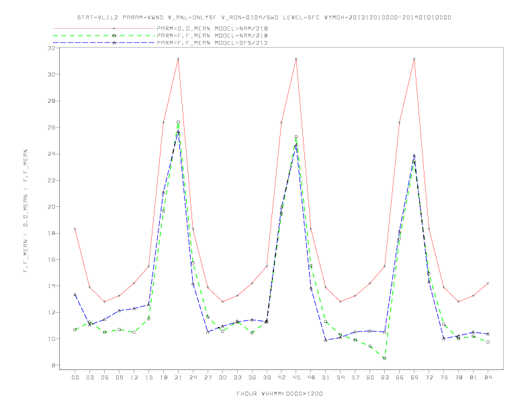The image size is (532, 411).
Task: Click x-axis tick label 63
Action: pos(385,377)
